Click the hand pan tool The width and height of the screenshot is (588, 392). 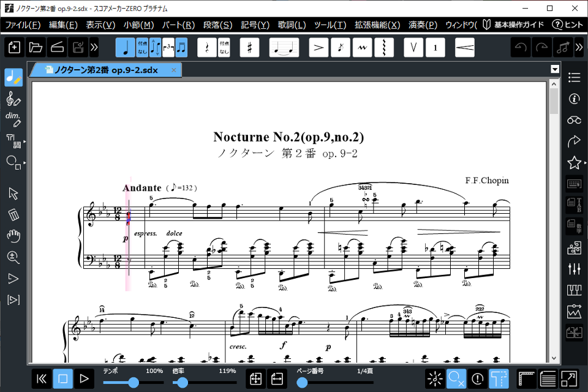(13, 236)
